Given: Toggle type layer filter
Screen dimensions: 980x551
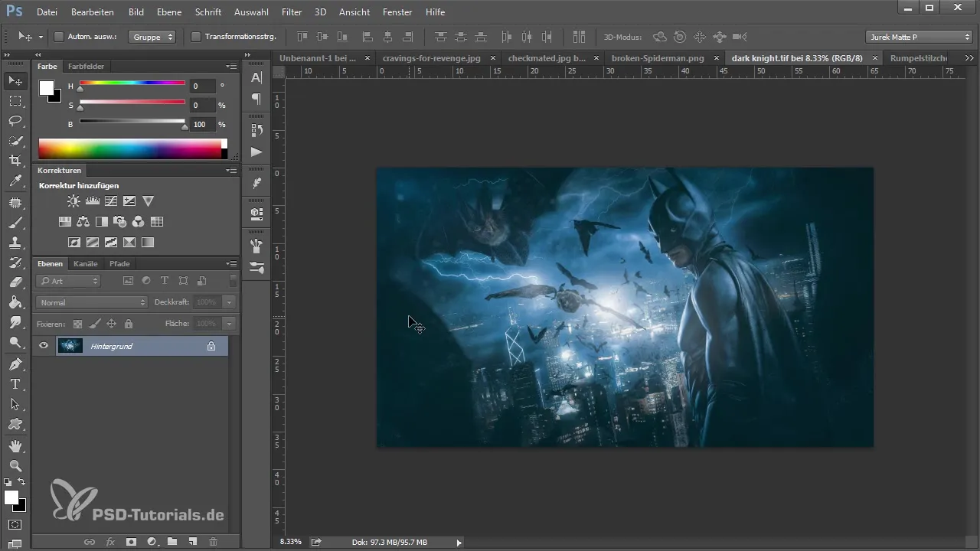Looking at the screenshot, I should pyautogui.click(x=165, y=281).
